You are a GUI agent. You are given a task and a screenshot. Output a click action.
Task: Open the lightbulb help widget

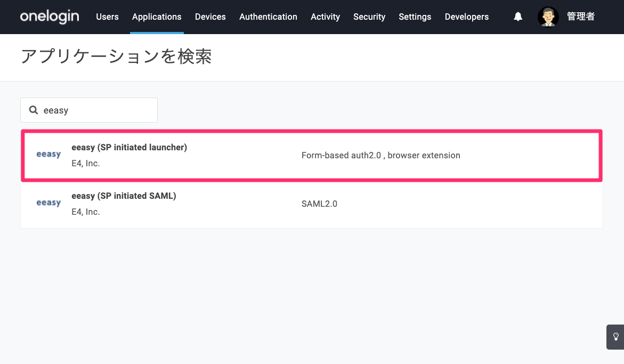point(615,337)
